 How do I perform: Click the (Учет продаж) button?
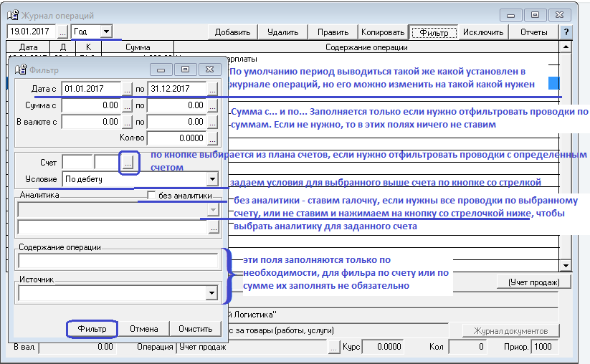coord(533,282)
